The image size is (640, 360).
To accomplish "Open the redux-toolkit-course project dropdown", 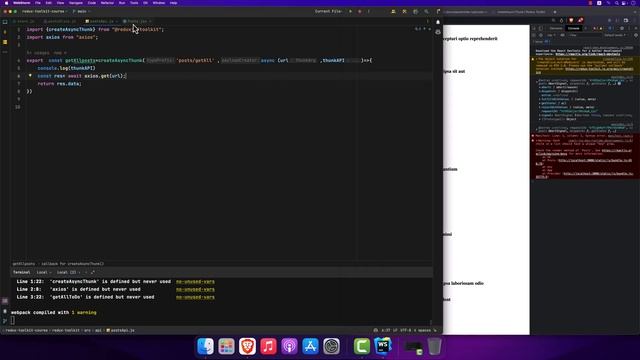I will (44, 11).
